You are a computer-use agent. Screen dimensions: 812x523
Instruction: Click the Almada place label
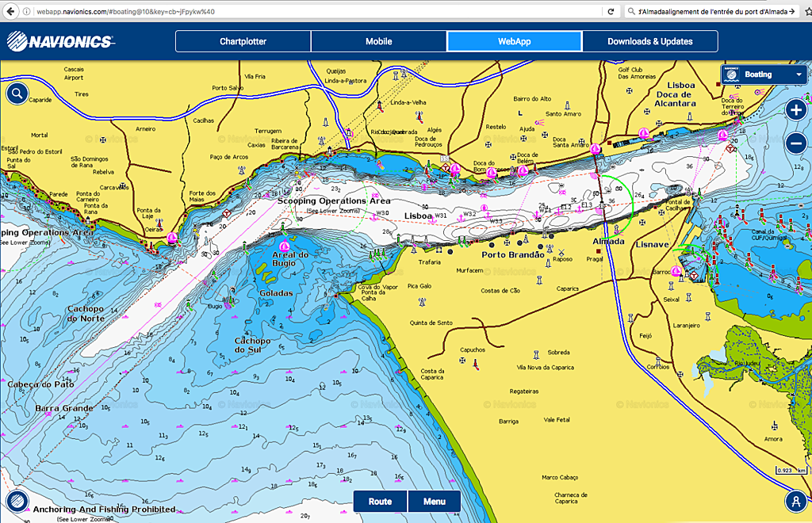[x=608, y=242]
